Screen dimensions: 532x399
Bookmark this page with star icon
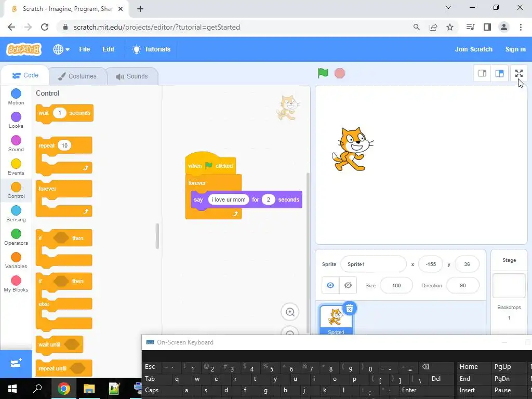coord(450,27)
